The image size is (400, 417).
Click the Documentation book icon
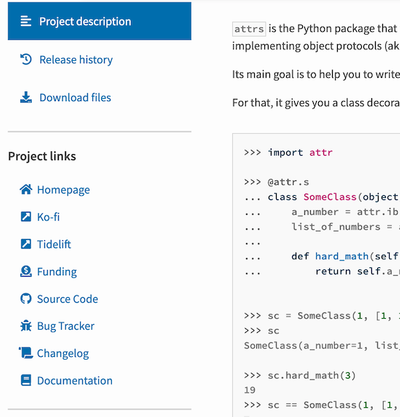click(26, 380)
